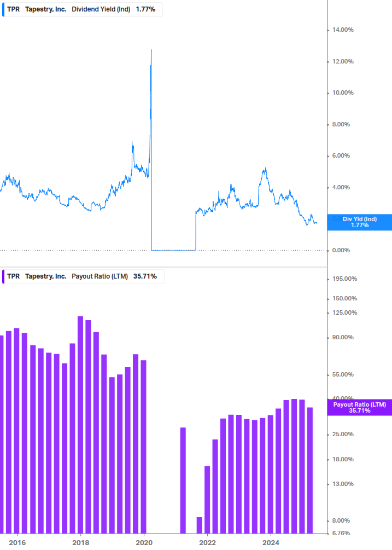
Task: Click the isolated payout bar in 2021
Action: (183, 480)
